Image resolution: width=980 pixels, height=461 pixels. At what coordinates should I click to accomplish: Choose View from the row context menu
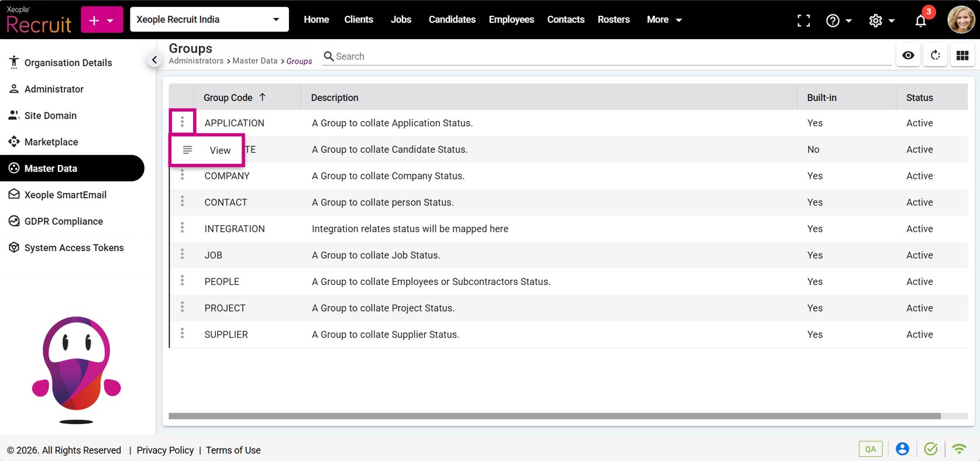click(207, 150)
